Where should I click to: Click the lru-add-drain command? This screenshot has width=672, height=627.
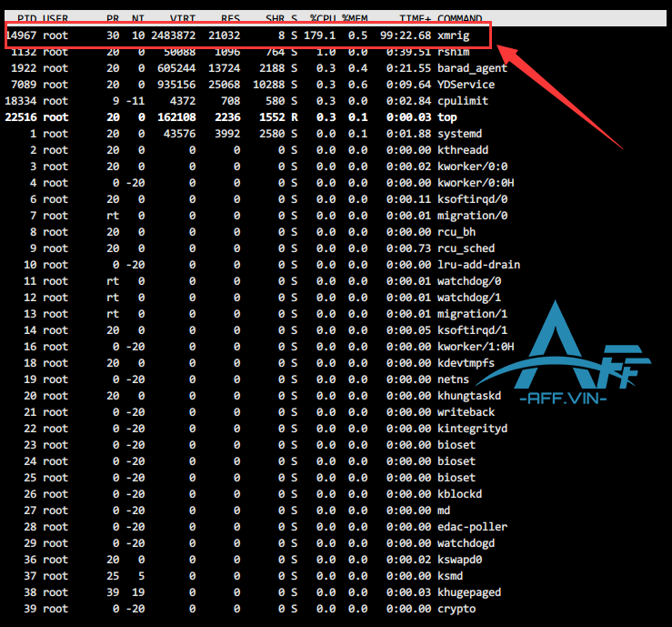(x=478, y=265)
